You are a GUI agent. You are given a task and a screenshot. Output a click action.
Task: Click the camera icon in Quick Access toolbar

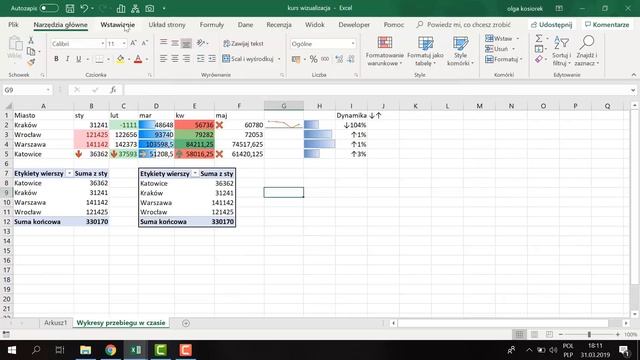pyautogui.click(x=150, y=8)
